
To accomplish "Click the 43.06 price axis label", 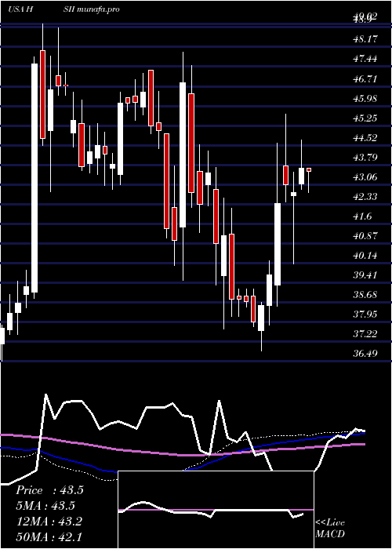I will pos(365,176).
